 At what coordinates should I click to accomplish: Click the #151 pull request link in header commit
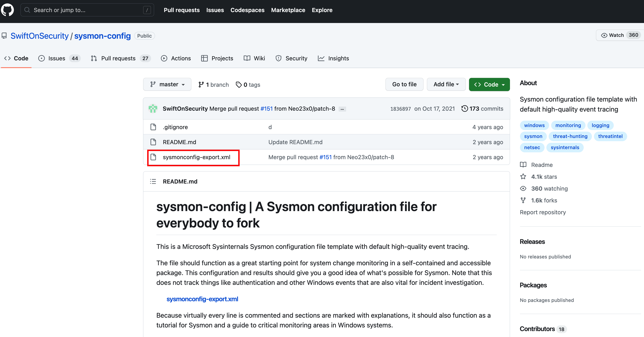(266, 109)
